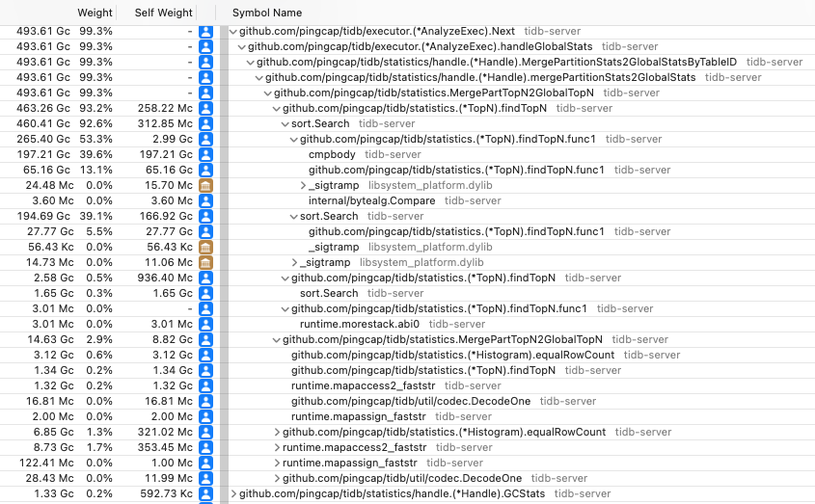Click the 258.22 Mc self weight value
Viewport: 815px width, 504px height.
click(165, 108)
